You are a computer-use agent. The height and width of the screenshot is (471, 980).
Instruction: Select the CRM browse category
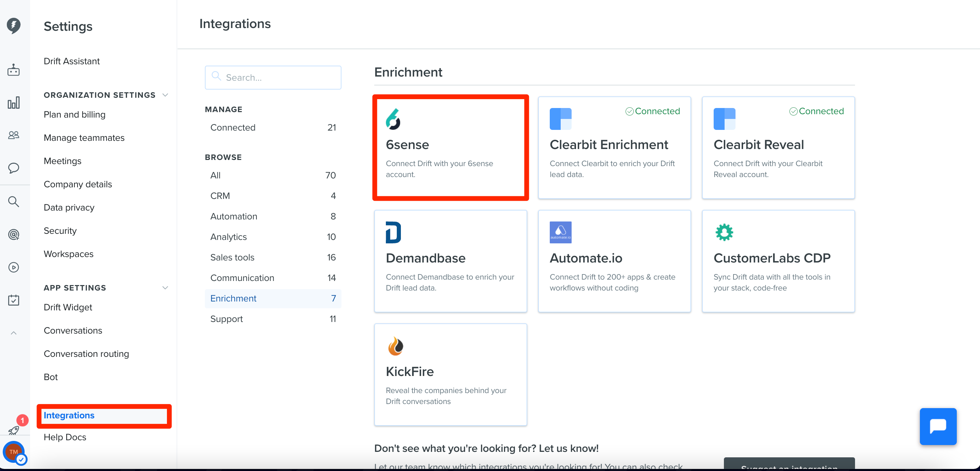[x=273, y=196]
